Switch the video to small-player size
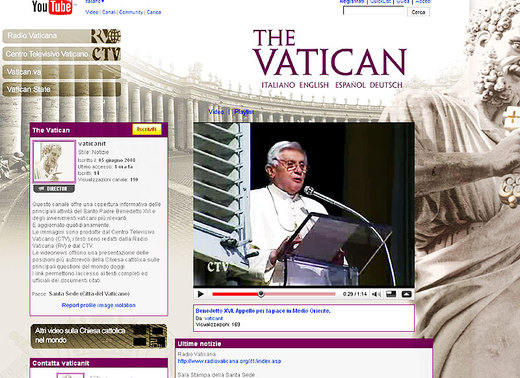Image resolution: width=520 pixels, height=378 pixels. (x=391, y=294)
